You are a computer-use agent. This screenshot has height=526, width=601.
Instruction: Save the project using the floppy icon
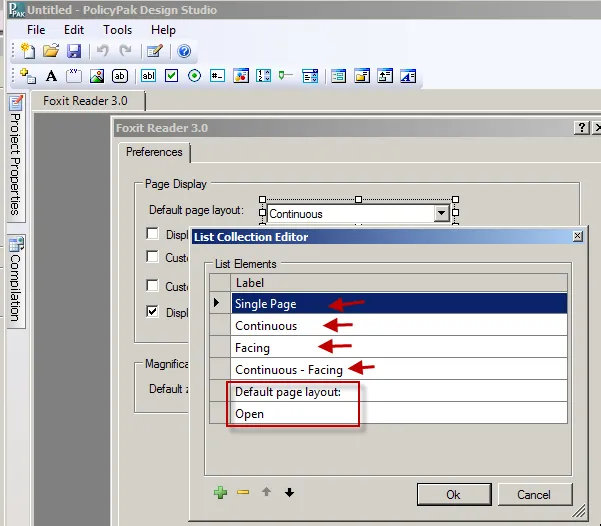pos(74,51)
